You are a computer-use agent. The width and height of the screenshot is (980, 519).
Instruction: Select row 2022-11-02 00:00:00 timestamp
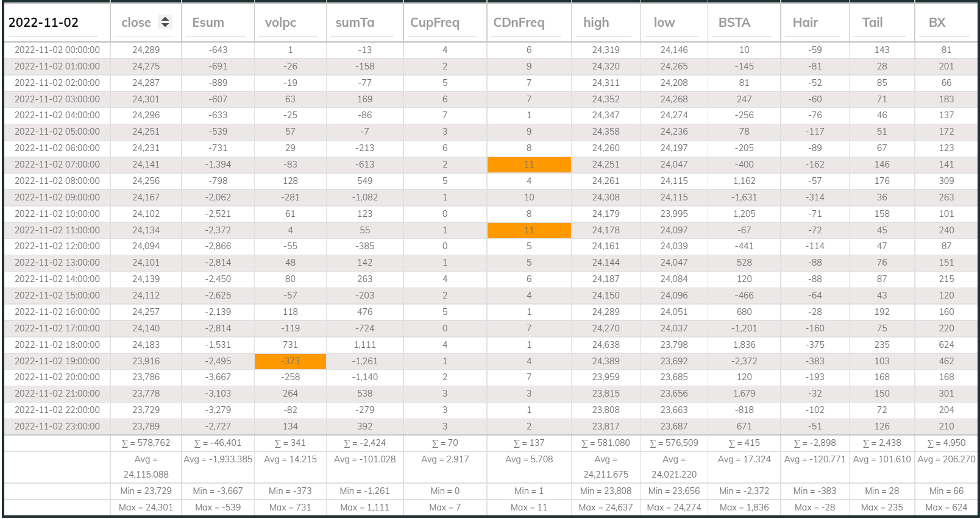57,50
